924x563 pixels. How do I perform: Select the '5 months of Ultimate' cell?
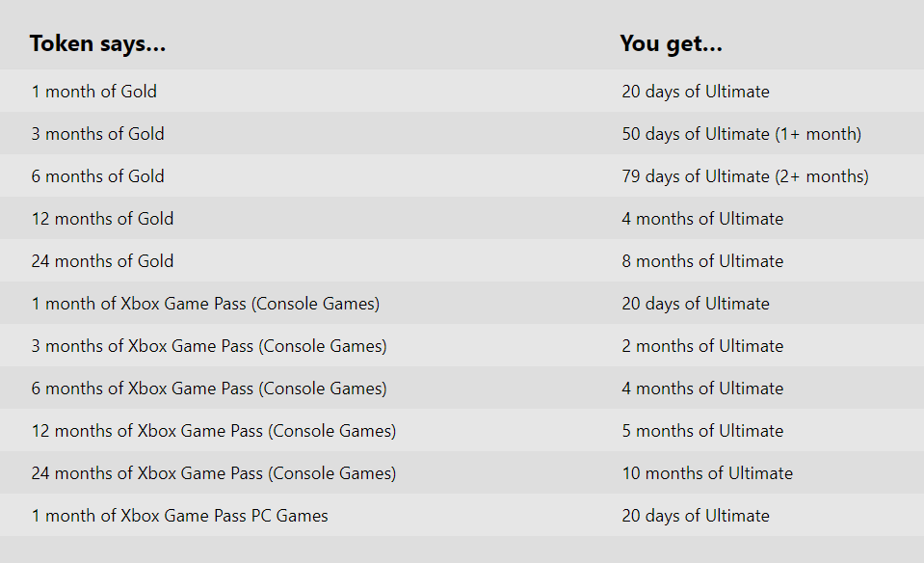point(702,431)
